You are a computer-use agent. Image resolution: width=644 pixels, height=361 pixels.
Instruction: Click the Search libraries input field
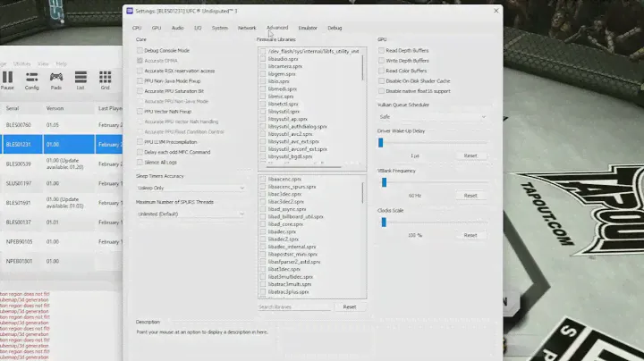pyautogui.click(x=293, y=306)
